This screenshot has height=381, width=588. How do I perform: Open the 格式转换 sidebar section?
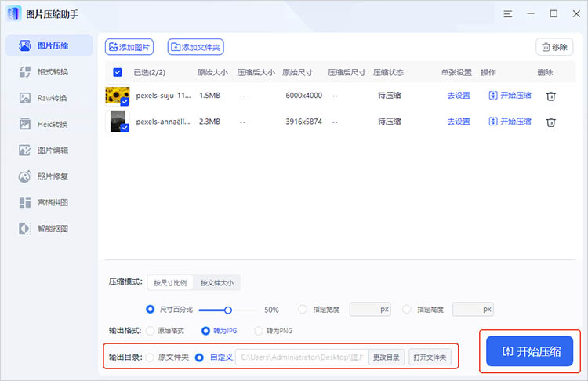pos(49,71)
